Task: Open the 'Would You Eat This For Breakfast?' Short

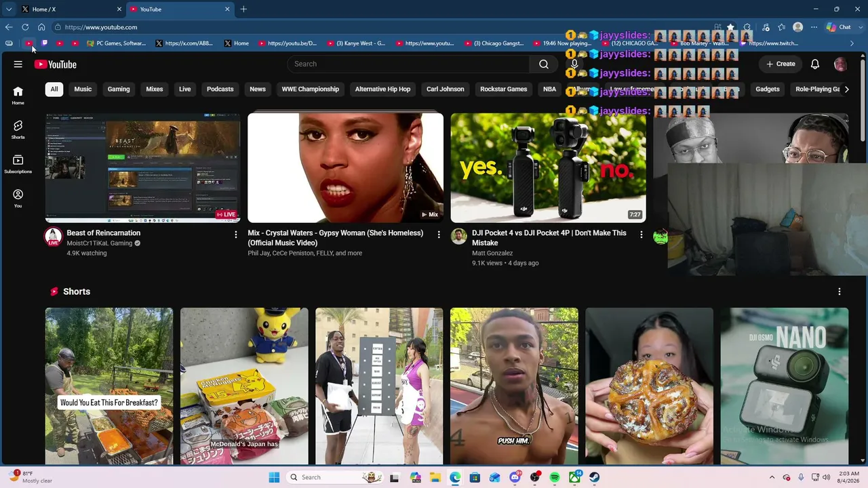Action: pos(109,386)
